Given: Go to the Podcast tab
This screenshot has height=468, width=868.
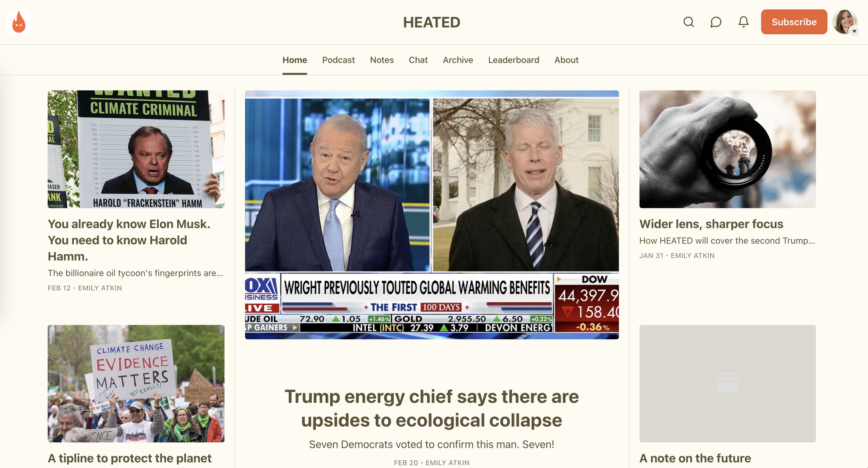Looking at the screenshot, I should (x=338, y=60).
